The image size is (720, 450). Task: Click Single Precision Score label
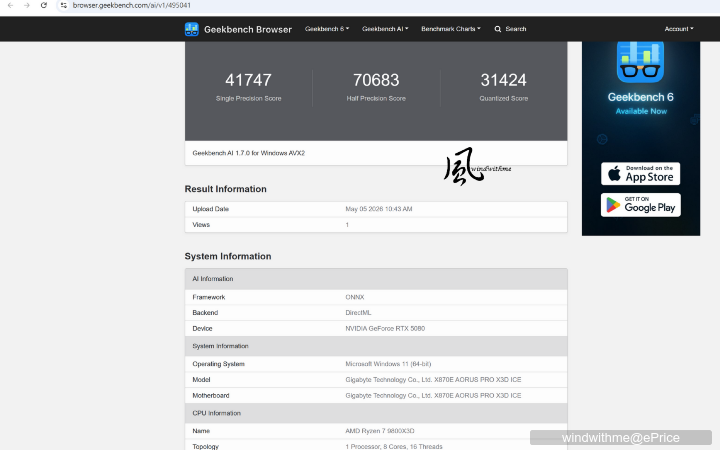point(248,98)
